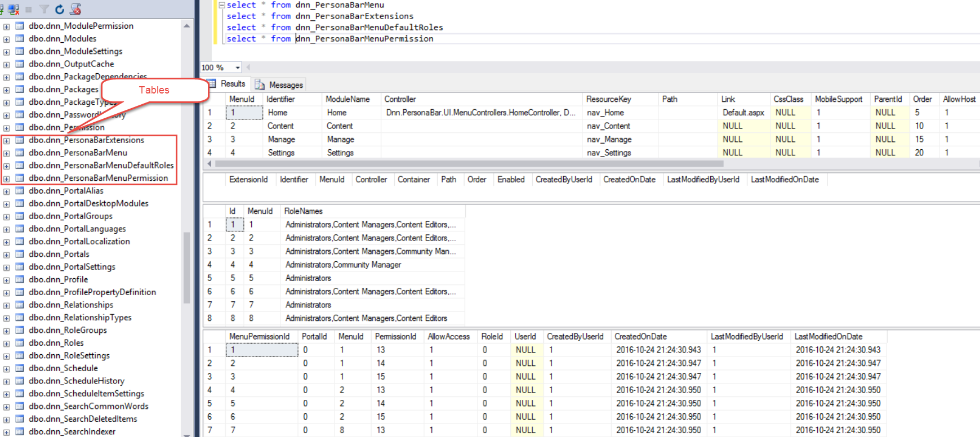Expand the dbo.dnn_PersonaBarMenuPermission node
This screenshot has width=980, height=437.
click(6, 179)
